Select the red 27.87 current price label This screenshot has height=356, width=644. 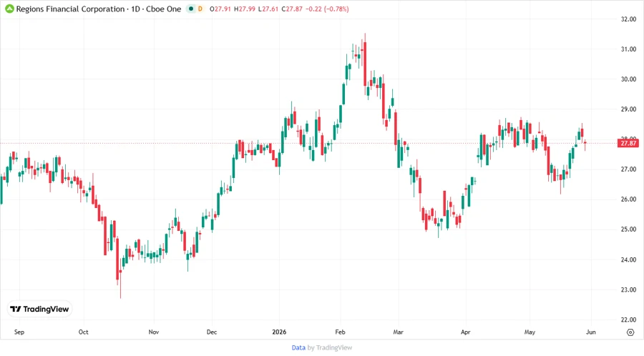pyautogui.click(x=628, y=143)
